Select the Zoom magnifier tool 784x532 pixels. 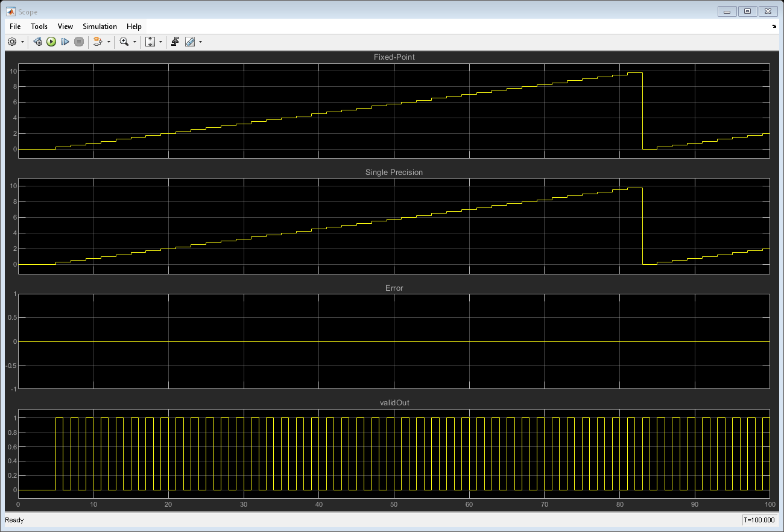[124, 42]
